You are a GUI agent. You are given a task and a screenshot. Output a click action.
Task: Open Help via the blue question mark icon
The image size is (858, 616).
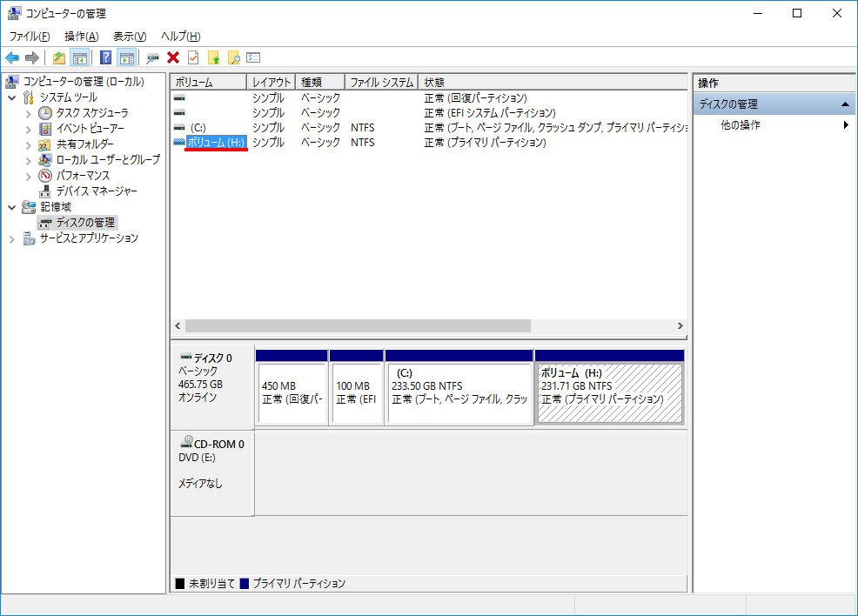tap(105, 57)
